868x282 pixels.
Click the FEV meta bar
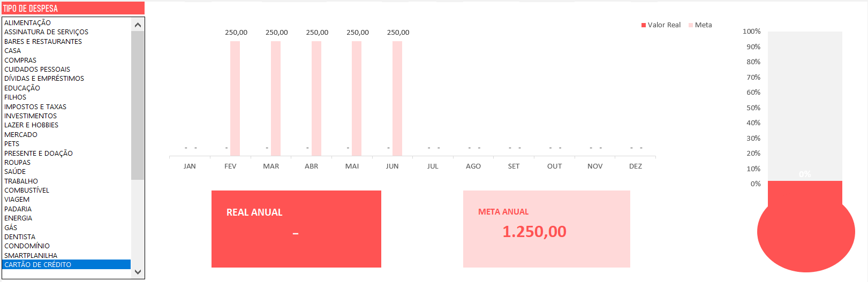(x=235, y=98)
